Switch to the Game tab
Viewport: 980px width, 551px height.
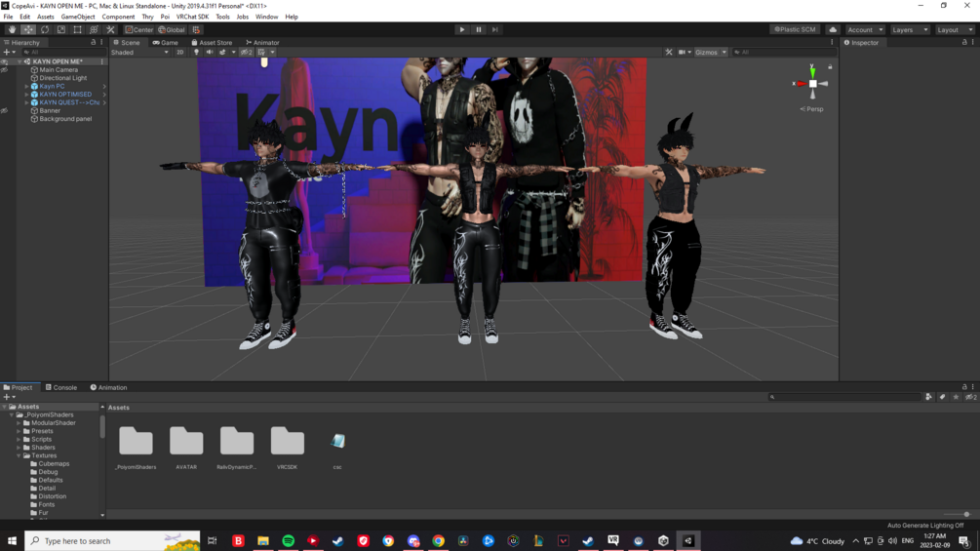tap(166, 43)
